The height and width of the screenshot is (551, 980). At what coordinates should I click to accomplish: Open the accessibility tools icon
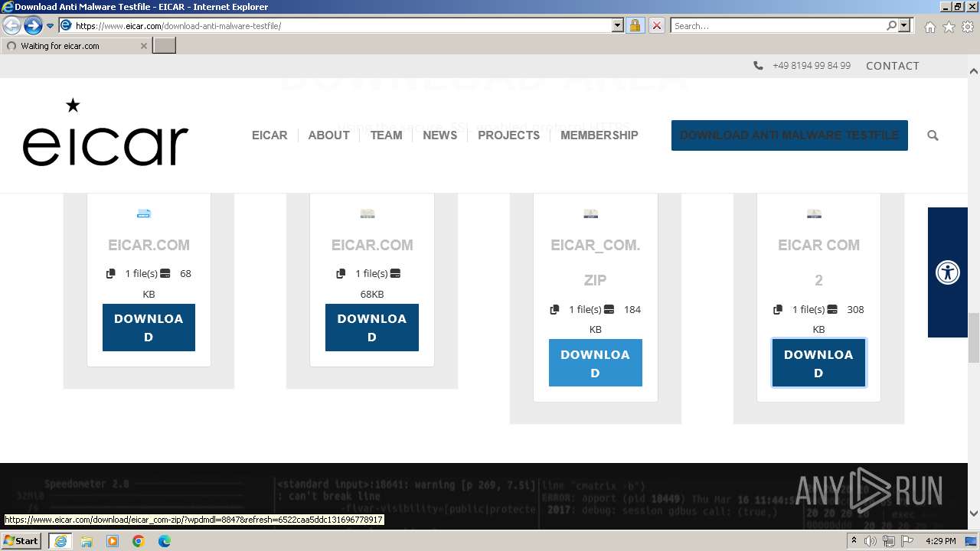948,273
